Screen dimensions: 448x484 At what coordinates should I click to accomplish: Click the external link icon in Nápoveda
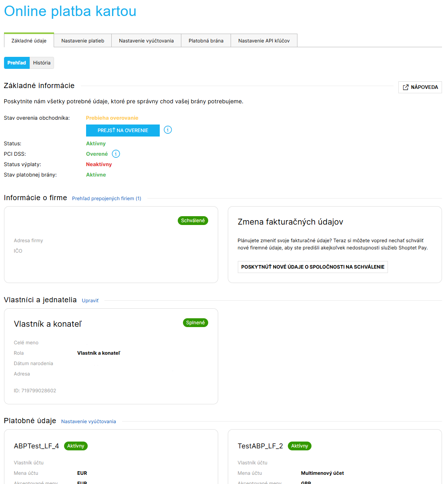pos(406,87)
